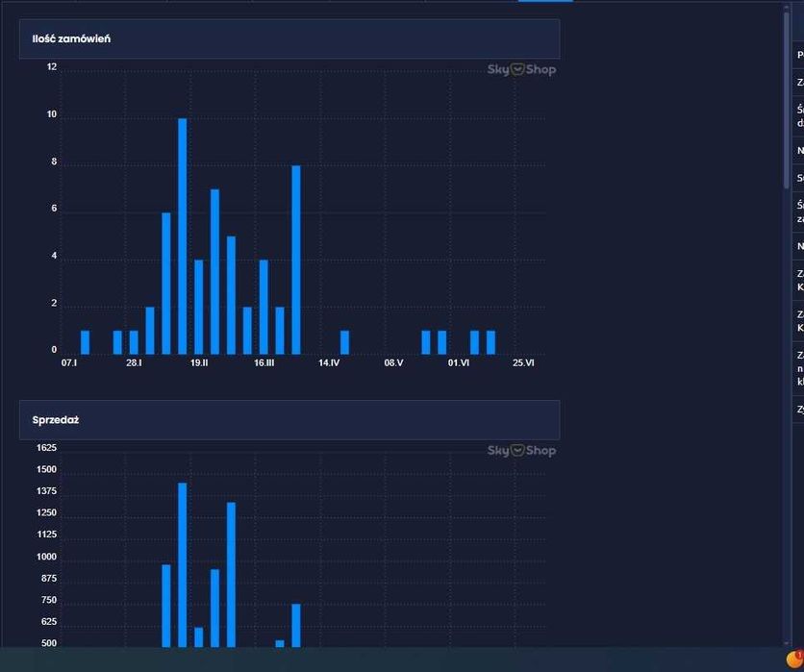The image size is (804, 672).
Task: Select the bar reaching 6 in orders chart
Action: pyautogui.click(x=166, y=284)
